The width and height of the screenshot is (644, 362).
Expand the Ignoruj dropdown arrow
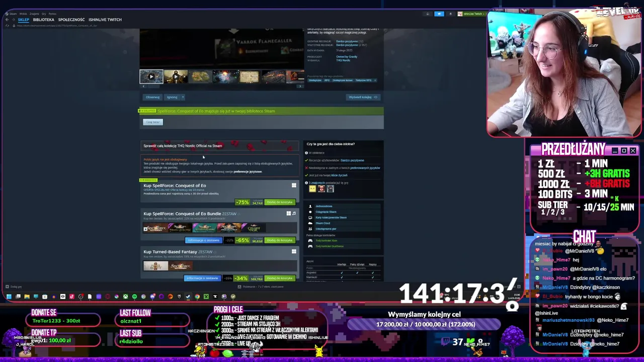183,97
